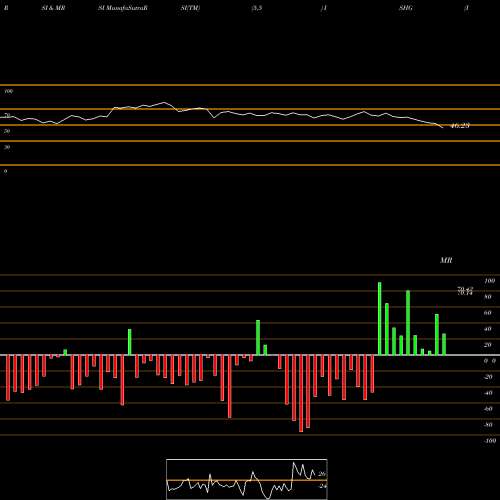
Task: Click the last green bar in MR chart
Action: 444,344
